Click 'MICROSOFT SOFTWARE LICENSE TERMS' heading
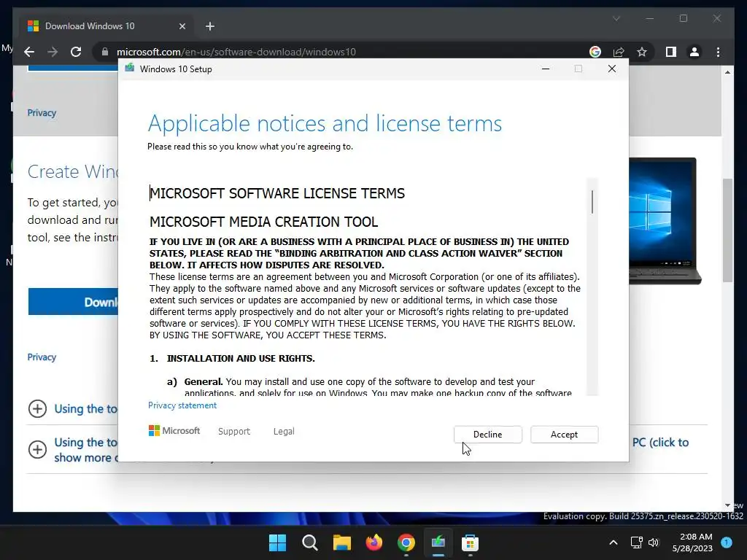 coord(277,193)
